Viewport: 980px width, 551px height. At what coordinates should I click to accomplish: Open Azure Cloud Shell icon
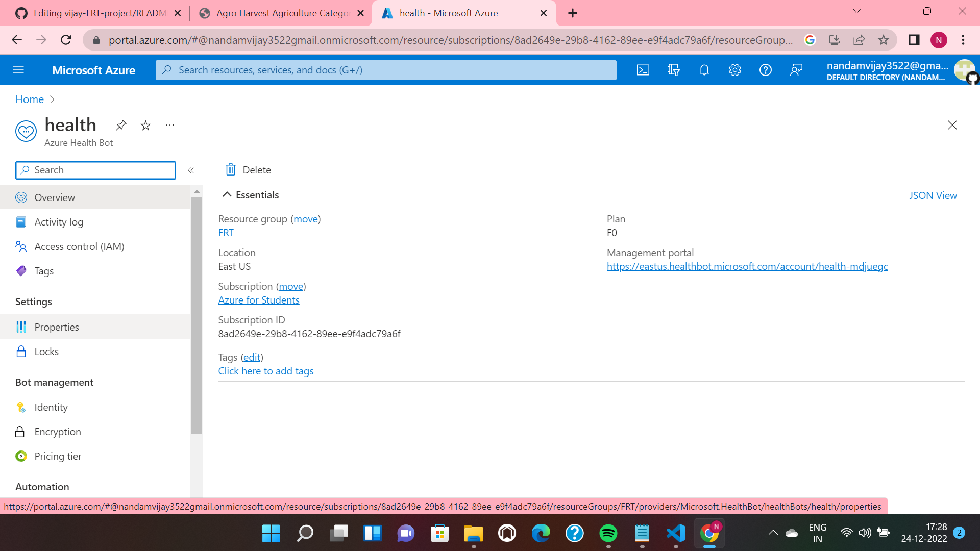pos(643,70)
